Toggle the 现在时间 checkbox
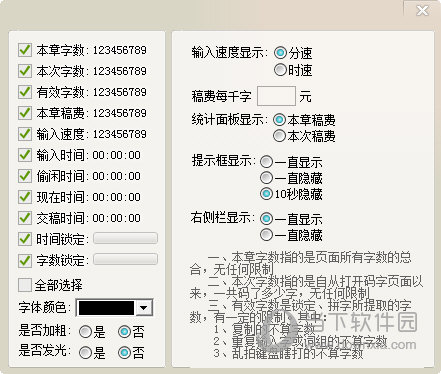 click(x=25, y=197)
